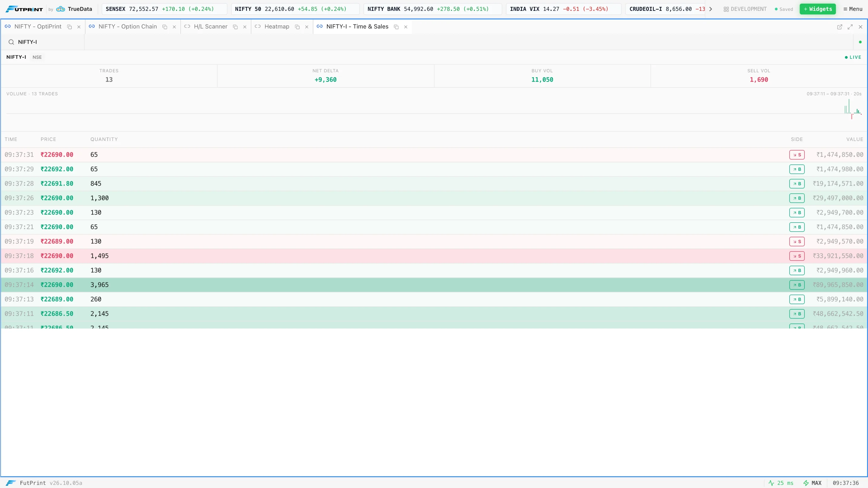Add a widget with Widgets button
The image size is (868, 488).
tap(817, 9)
